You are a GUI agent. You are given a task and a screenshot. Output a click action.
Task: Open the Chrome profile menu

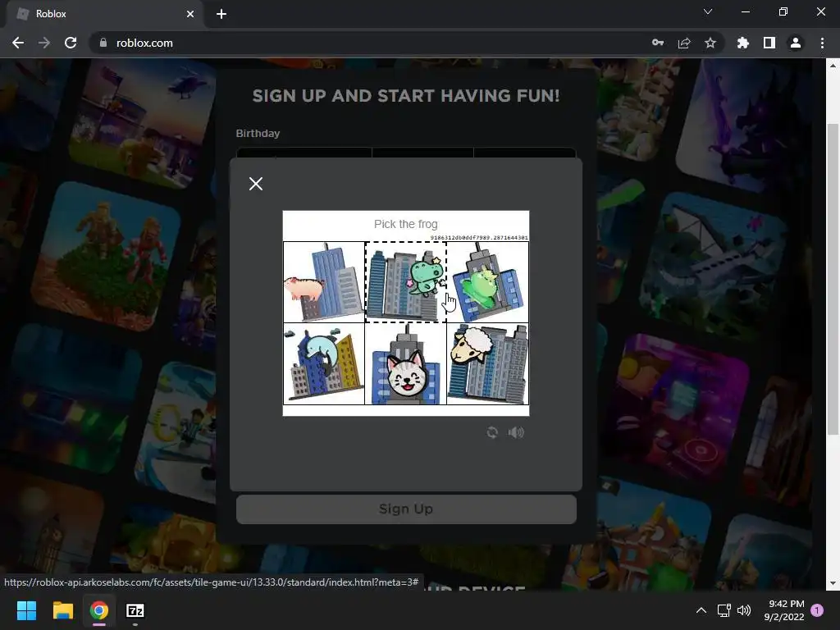click(x=796, y=43)
